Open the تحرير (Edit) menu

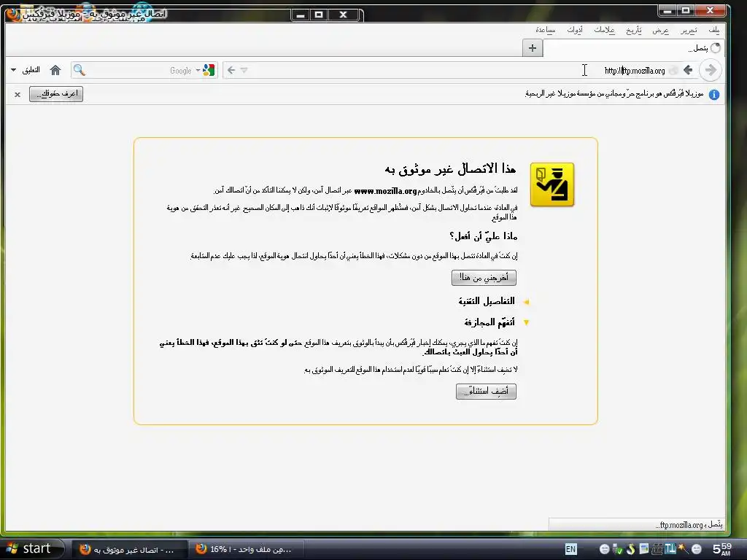pos(689,30)
